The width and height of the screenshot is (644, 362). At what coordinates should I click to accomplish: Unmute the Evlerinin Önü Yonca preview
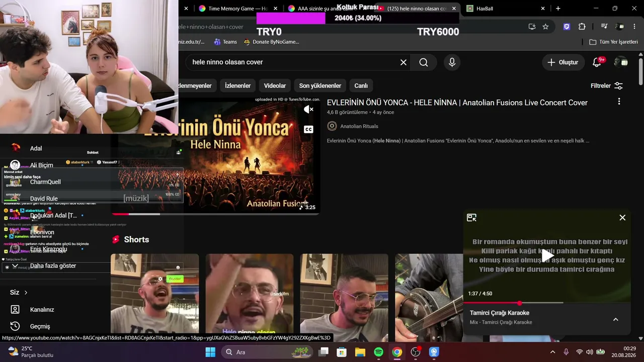(x=308, y=109)
